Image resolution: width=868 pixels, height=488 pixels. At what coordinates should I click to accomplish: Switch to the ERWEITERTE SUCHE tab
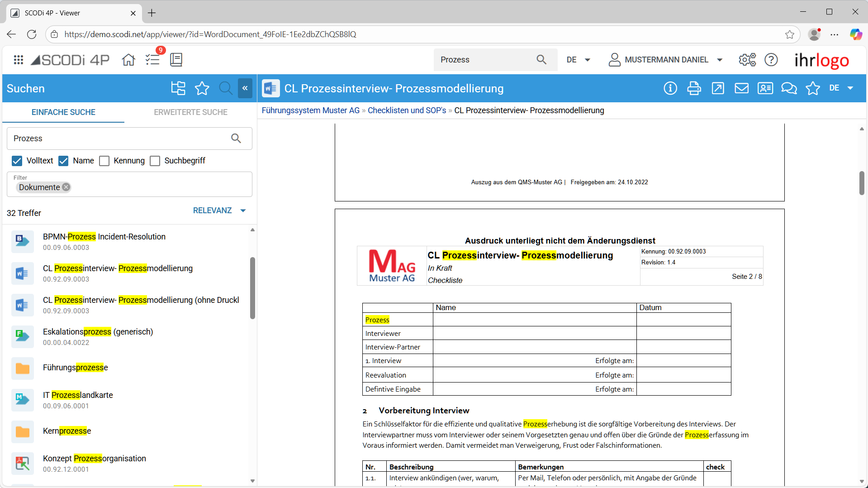pos(190,112)
